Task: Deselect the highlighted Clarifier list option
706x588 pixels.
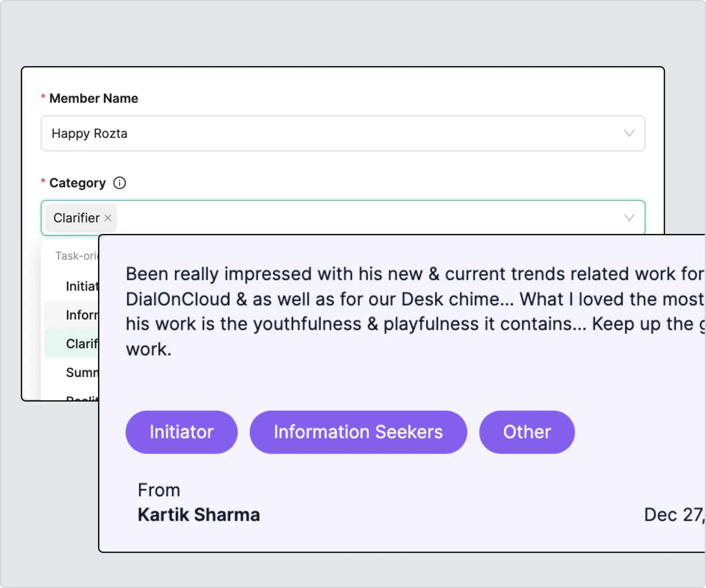Action: [x=82, y=344]
